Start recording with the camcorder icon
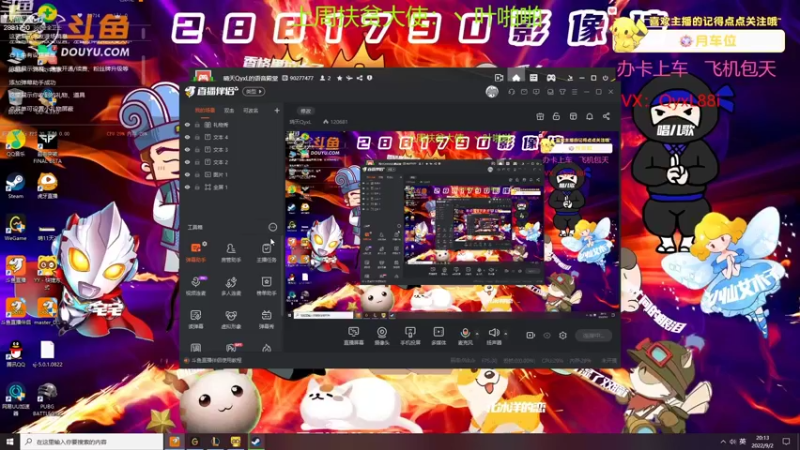Viewport: 800px width, 450px height. click(x=531, y=335)
